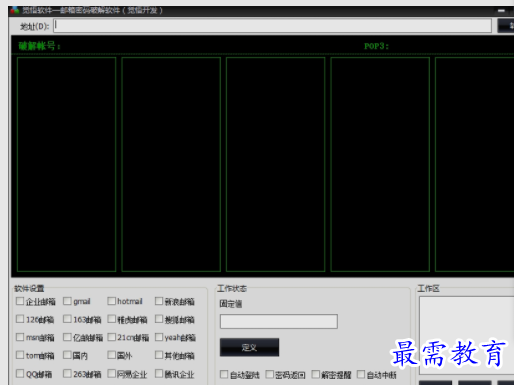Check the 搜狐邮箱 option
Viewport: 514px width, 385px height.
click(159, 319)
